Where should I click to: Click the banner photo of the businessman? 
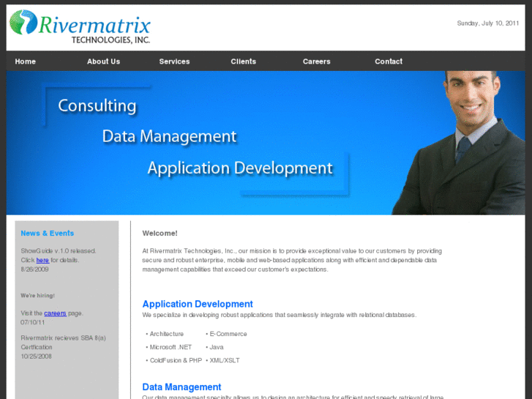[458, 143]
